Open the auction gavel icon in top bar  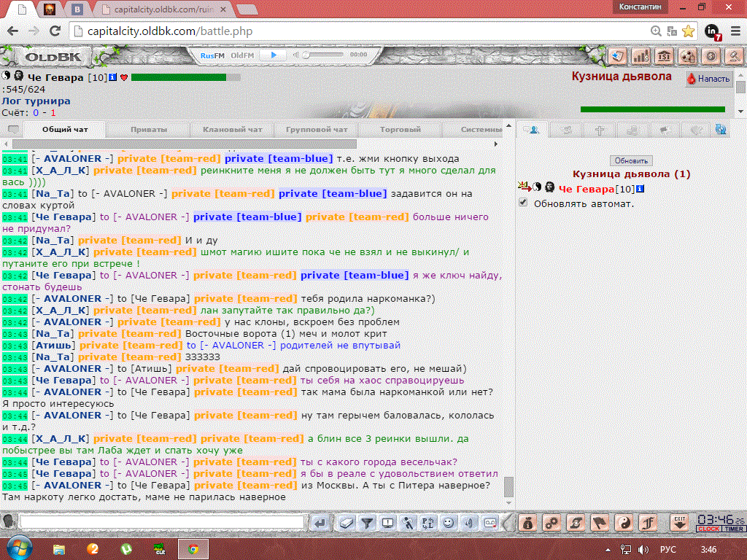point(735,56)
